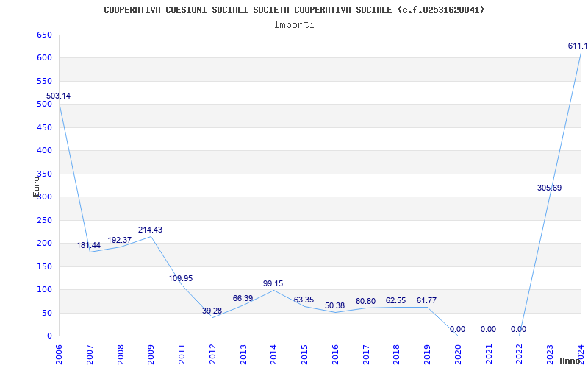Click the 503.14 data label for 2006
588x368 pixels.
[x=58, y=96]
